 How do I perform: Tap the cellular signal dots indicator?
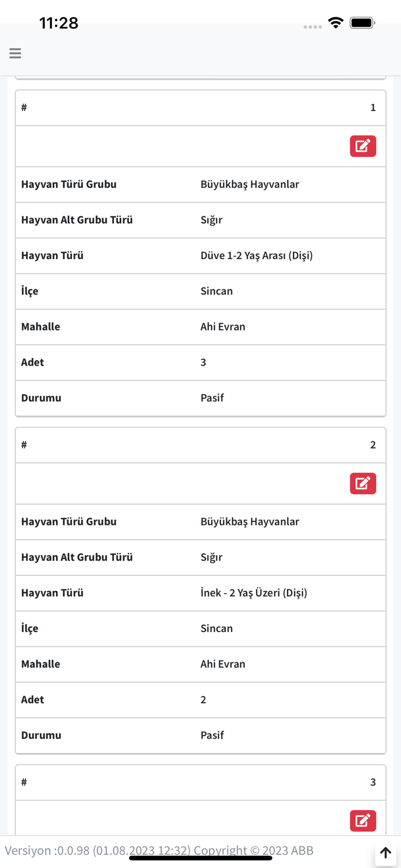click(312, 27)
